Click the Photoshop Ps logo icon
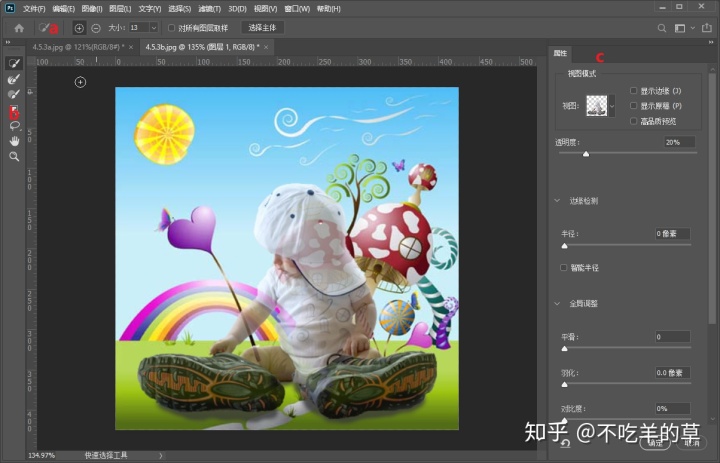Image resolution: width=720 pixels, height=463 pixels. tap(10, 8)
